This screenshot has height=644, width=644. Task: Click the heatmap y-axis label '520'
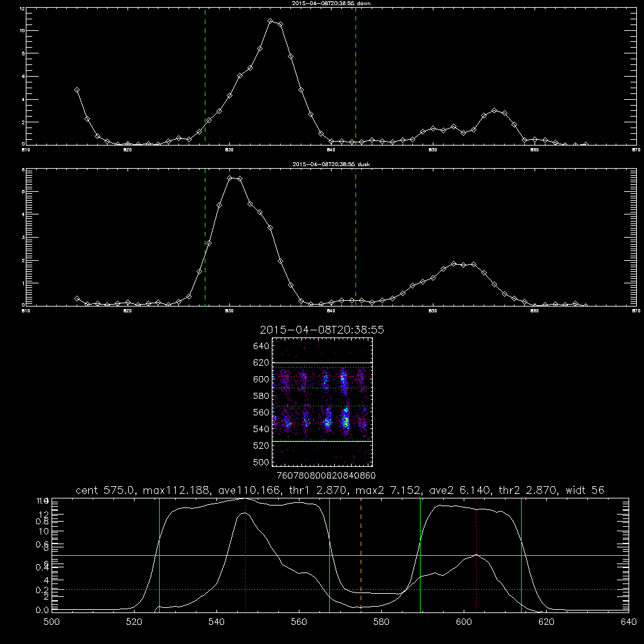(261, 446)
